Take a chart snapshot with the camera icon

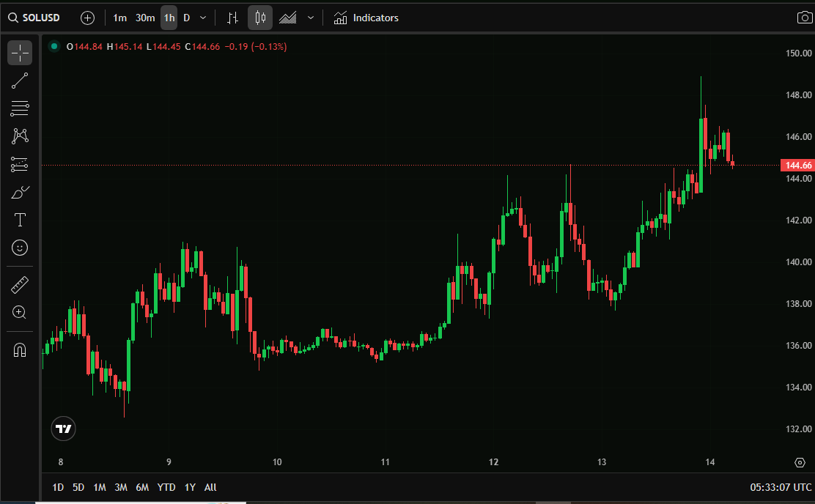(805, 18)
